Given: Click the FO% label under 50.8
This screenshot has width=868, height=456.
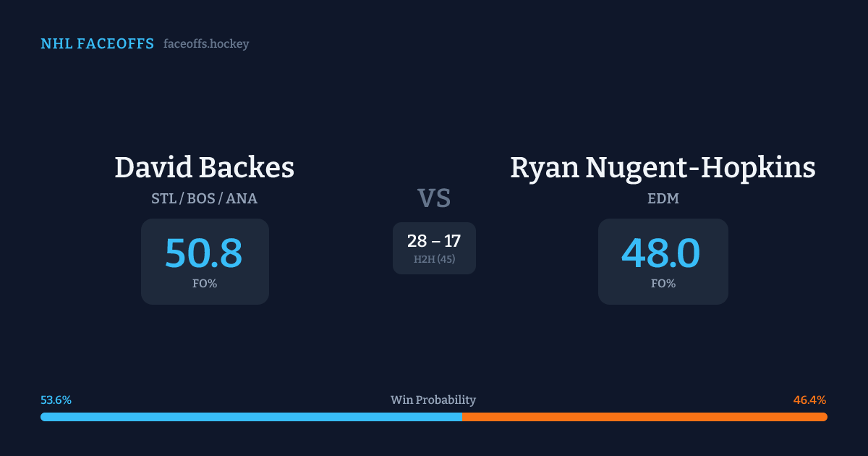Looking at the screenshot, I should pos(205,284).
